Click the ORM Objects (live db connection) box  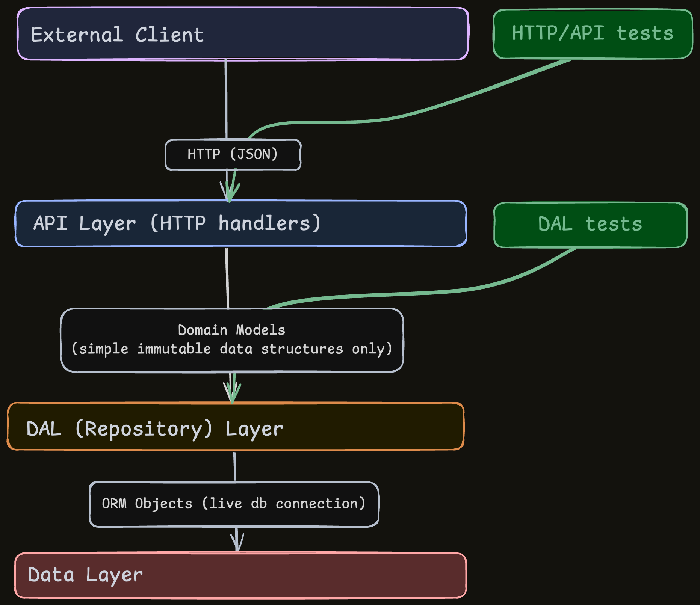pos(234,504)
